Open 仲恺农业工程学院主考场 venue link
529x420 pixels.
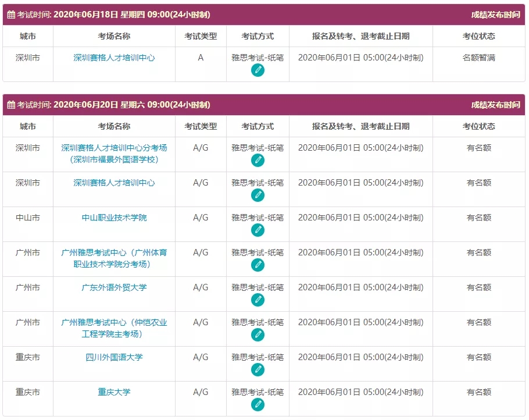(114, 328)
